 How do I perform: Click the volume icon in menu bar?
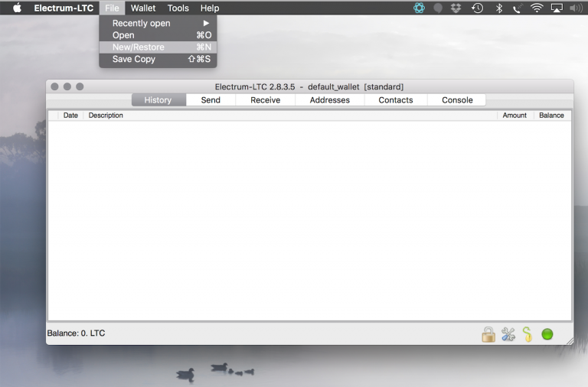pos(576,8)
